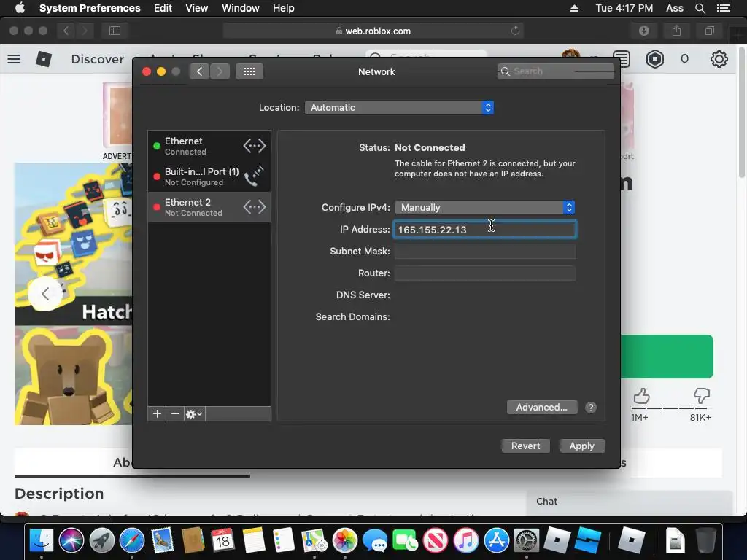The width and height of the screenshot is (747, 560).
Task: Click the Router field
Action: (485, 273)
